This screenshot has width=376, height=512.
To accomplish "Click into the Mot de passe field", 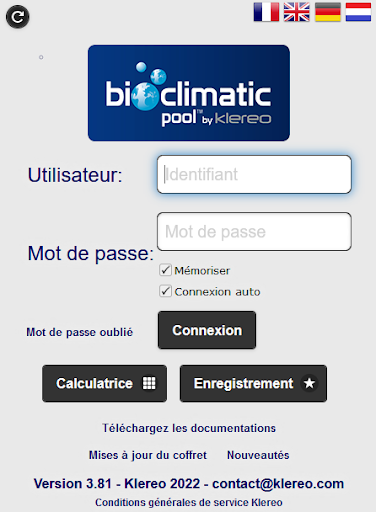I will click(x=254, y=231).
